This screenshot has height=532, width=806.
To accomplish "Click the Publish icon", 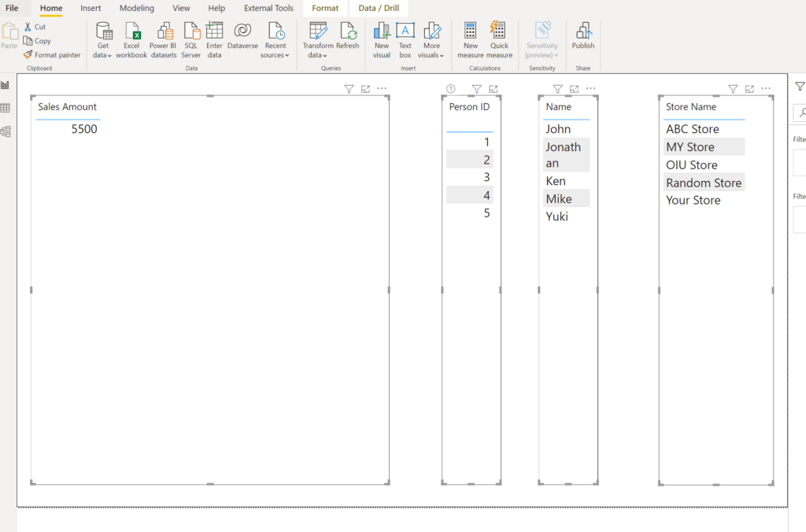I will (583, 37).
